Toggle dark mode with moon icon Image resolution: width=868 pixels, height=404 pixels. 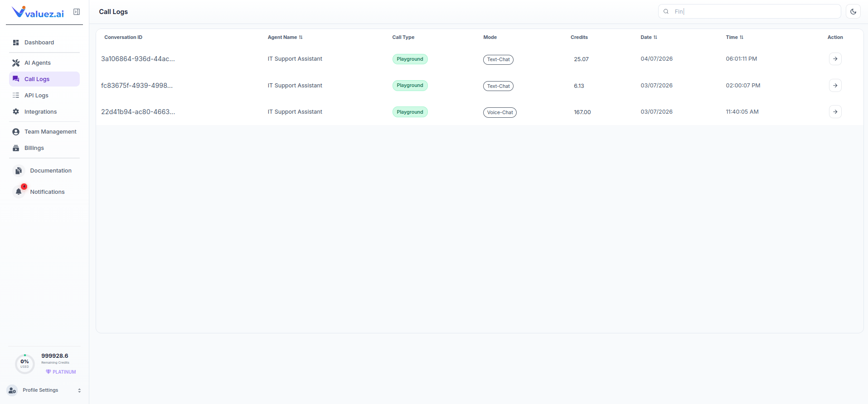tap(853, 12)
